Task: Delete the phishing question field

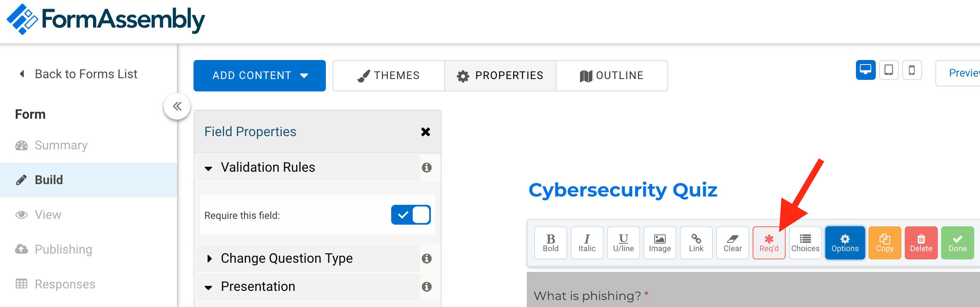Action: [921, 243]
